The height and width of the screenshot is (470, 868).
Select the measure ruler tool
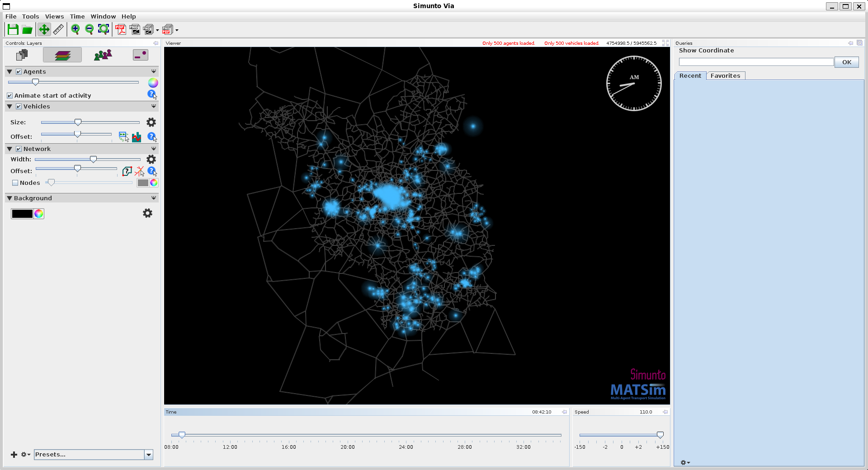tap(58, 30)
